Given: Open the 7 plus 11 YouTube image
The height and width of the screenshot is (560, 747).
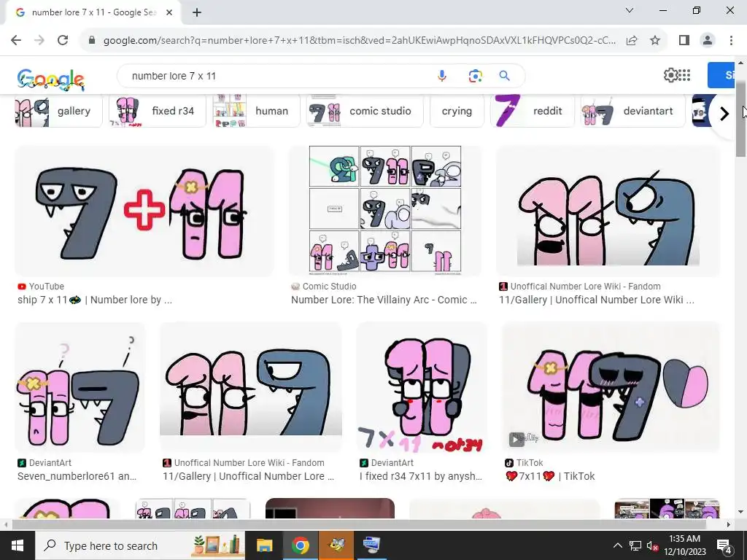Looking at the screenshot, I should (x=144, y=211).
